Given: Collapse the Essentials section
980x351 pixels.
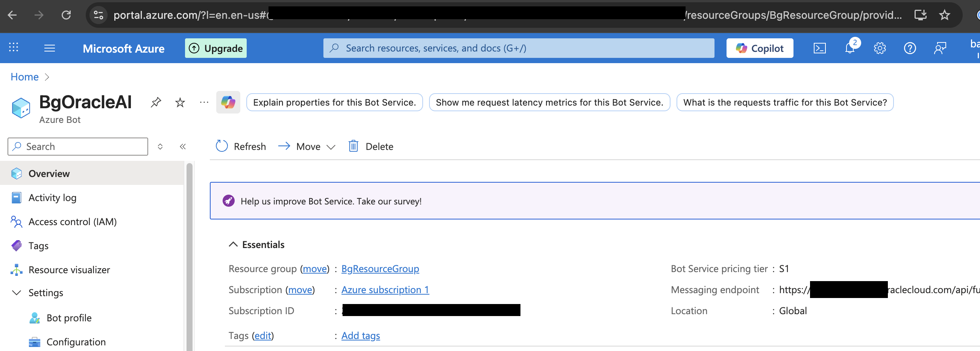Looking at the screenshot, I should tap(233, 244).
